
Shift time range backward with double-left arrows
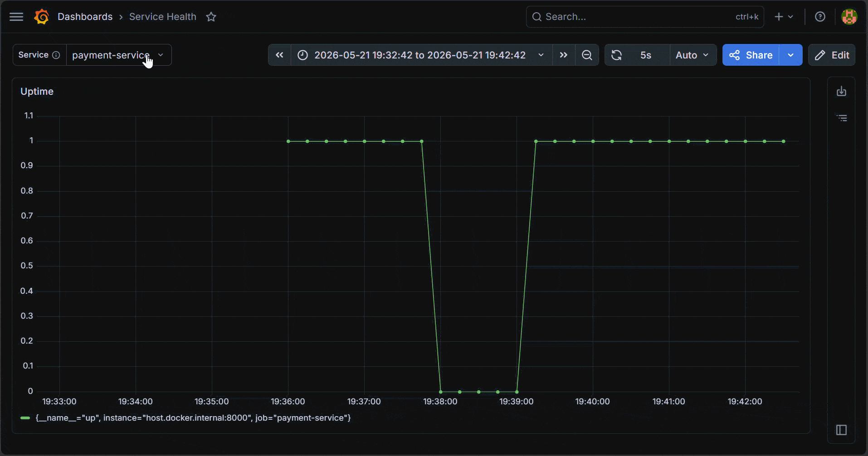279,55
